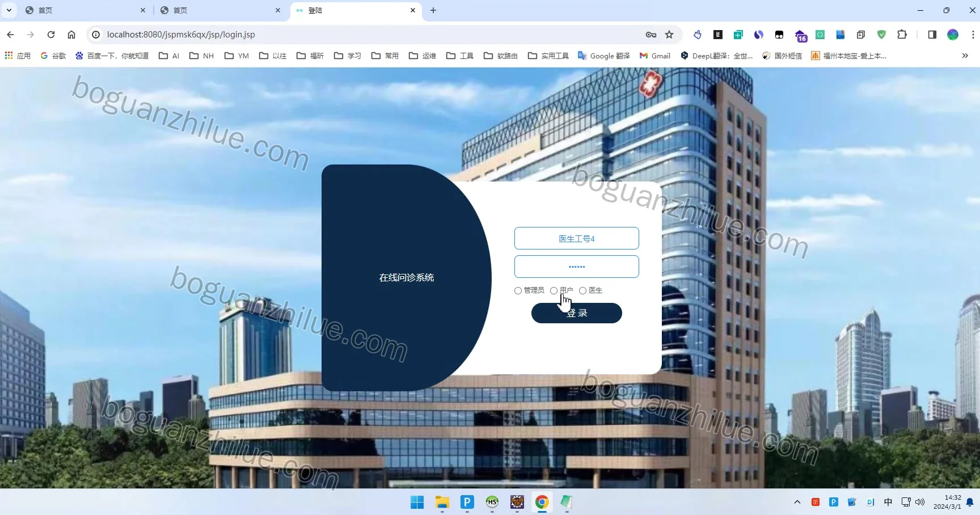Open the saved passwords key icon

point(651,35)
